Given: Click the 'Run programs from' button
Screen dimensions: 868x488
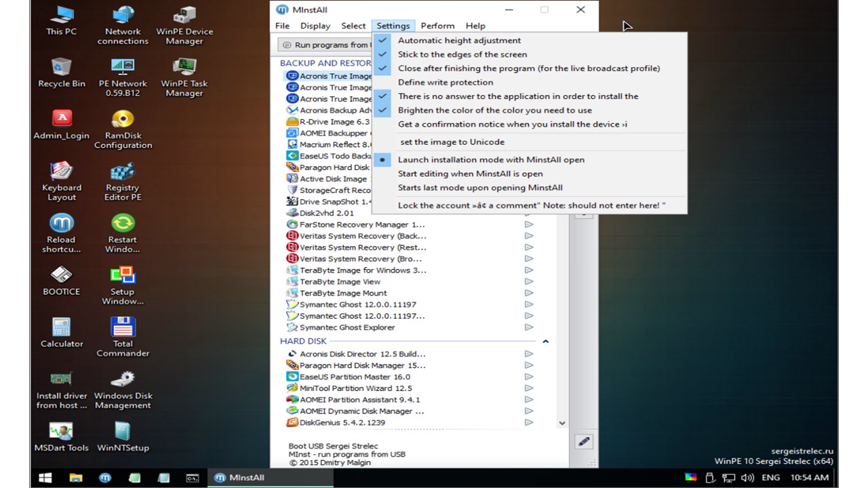Looking at the screenshot, I should 325,45.
